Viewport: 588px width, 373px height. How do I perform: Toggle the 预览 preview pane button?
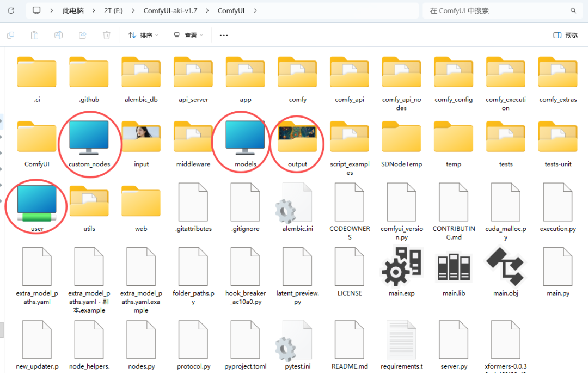tap(566, 35)
